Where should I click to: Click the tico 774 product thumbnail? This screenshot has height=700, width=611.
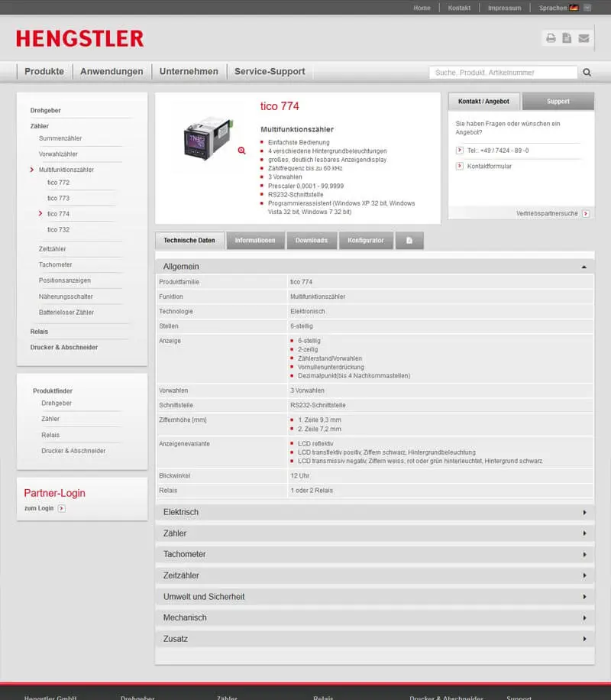click(x=206, y=137)
